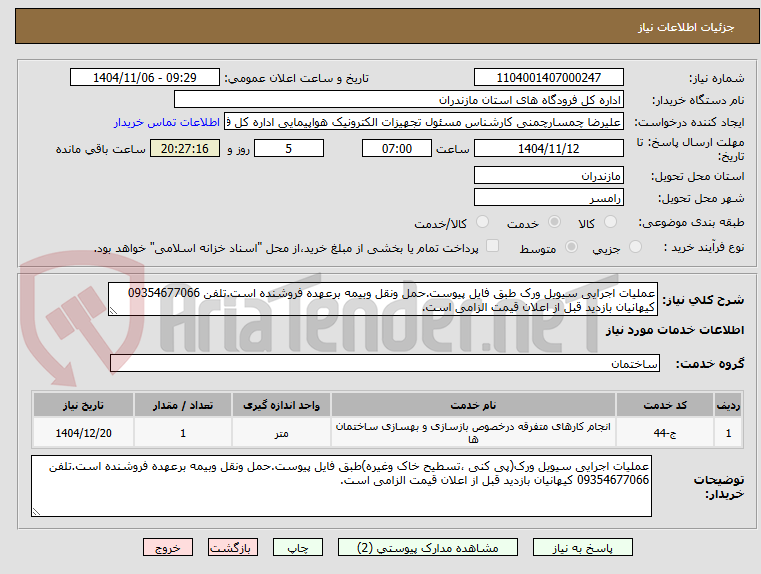
Task: Click need date cell 1404/12/20
Action: click(83, 433)
